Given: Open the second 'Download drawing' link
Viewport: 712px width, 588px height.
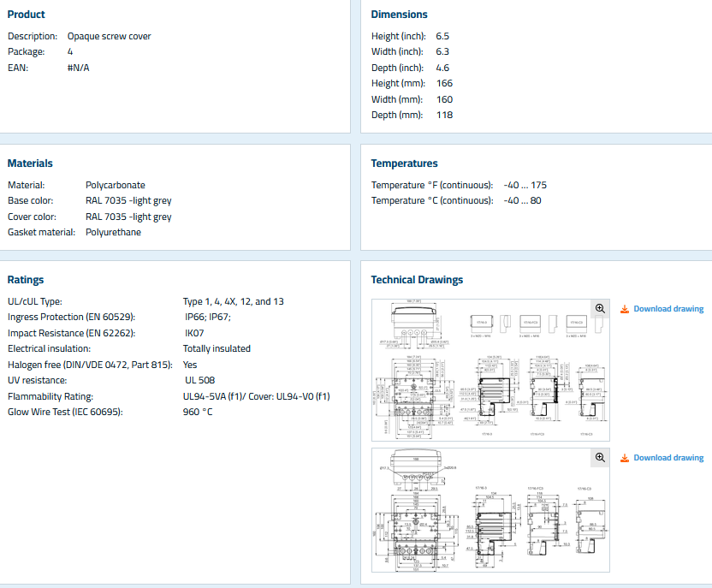Looking at the screenshot, I should click(668, 458).
